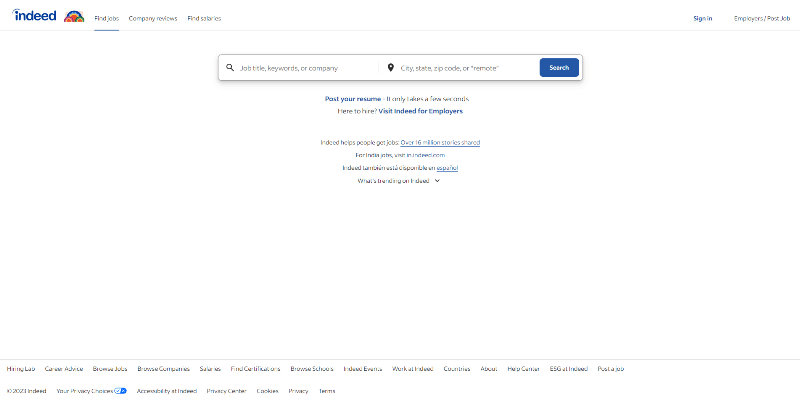800x405 pixels.
Task: Open Your Privacy Choices link
Action: click(85, 391)
